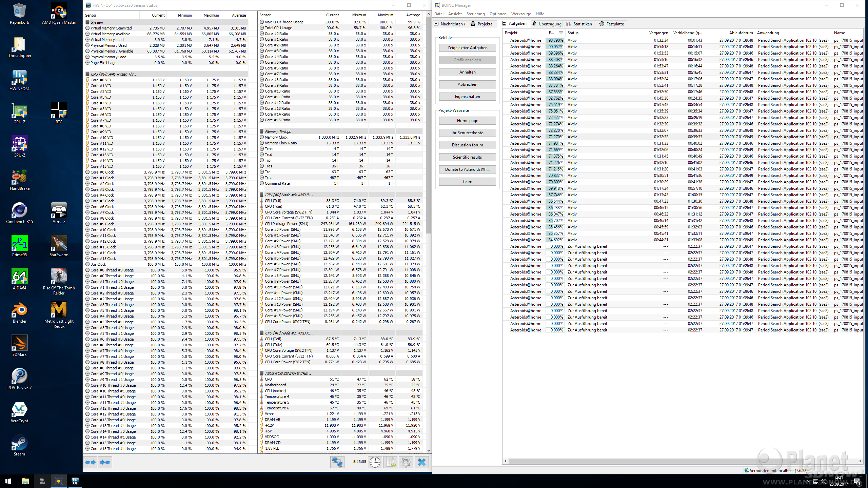Screen dimensions: 868x488
Task: Open POV-Ray v3.7 desktop icon
Action: pyautogui.click(x=19, y=380)
